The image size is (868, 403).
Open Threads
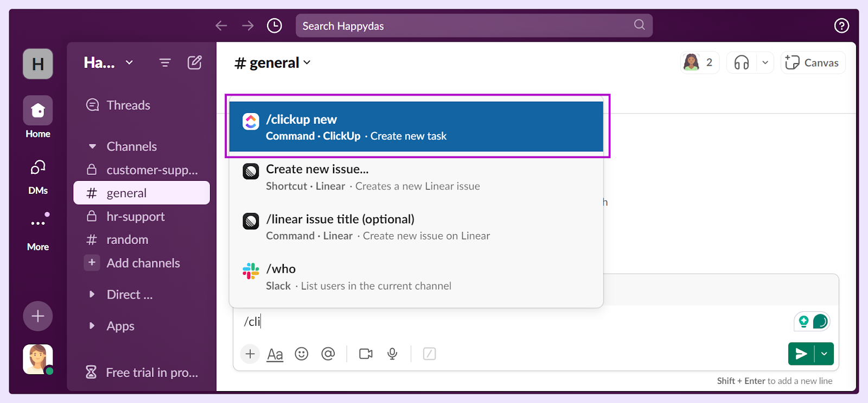click(118, 105)
